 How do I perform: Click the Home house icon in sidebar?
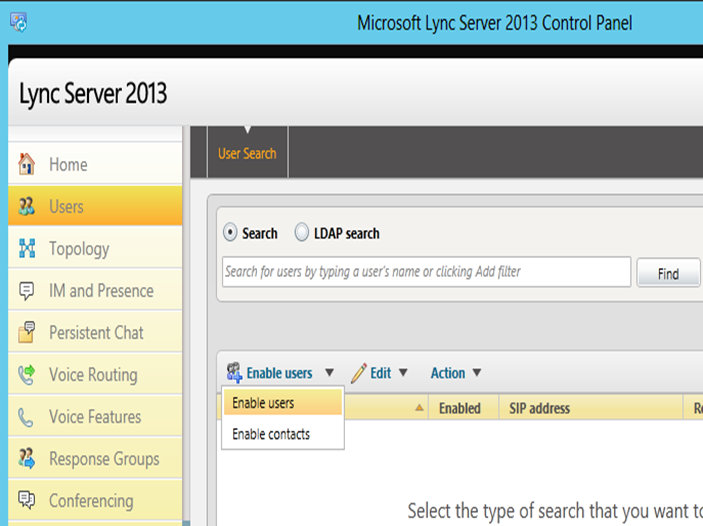point(26,164)
